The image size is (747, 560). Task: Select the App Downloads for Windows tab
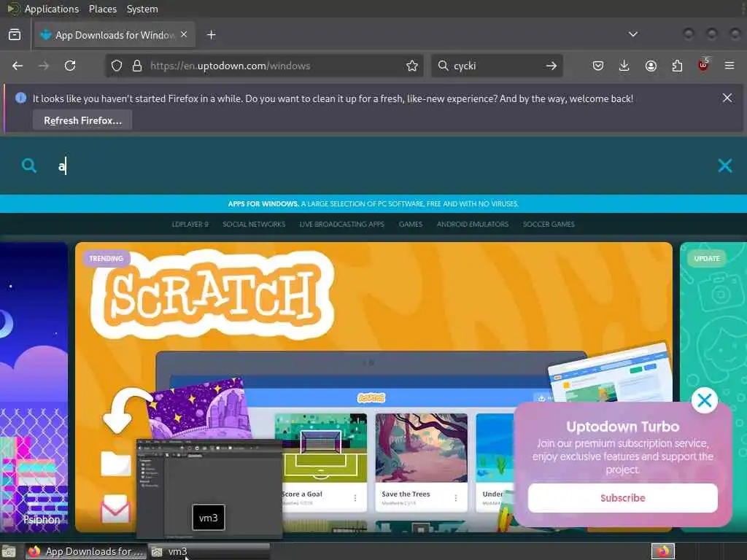115,35
